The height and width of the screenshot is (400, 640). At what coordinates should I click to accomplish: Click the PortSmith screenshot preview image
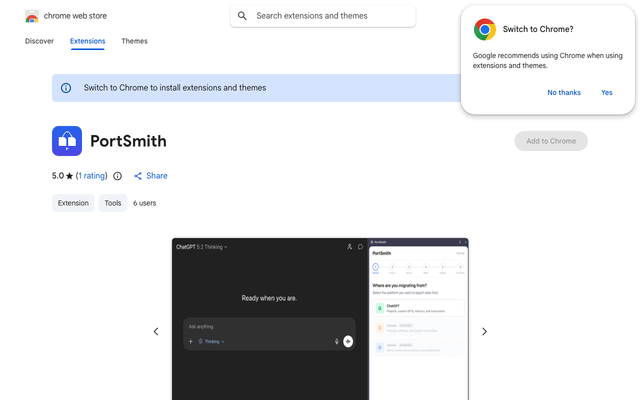pos(320,319)
